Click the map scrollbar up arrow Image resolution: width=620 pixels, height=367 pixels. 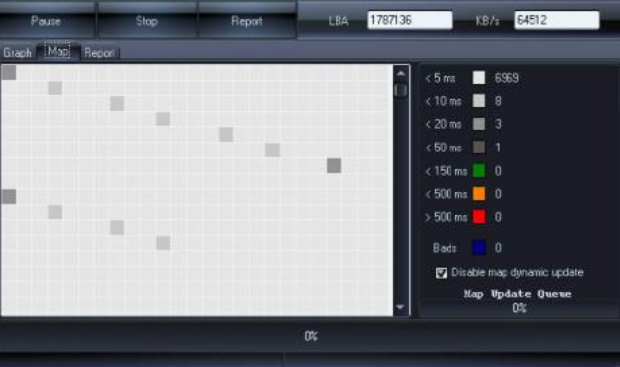point(401,74)
